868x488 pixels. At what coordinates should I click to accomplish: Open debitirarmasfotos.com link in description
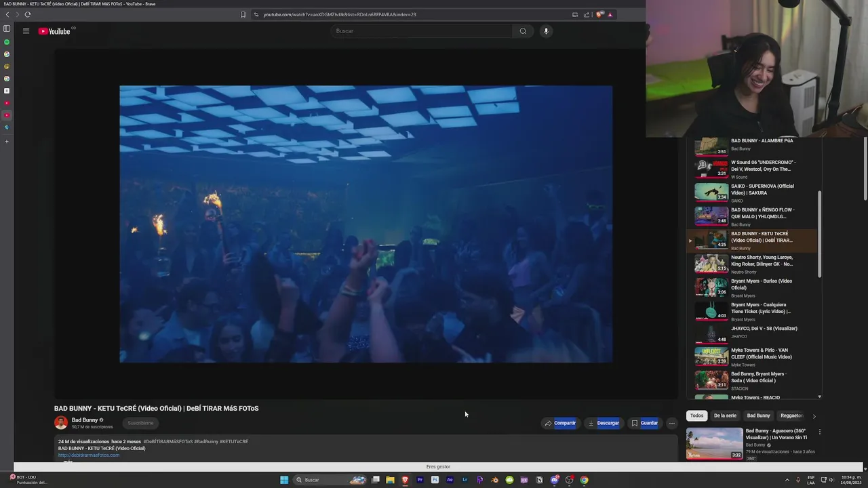point(89,455)
